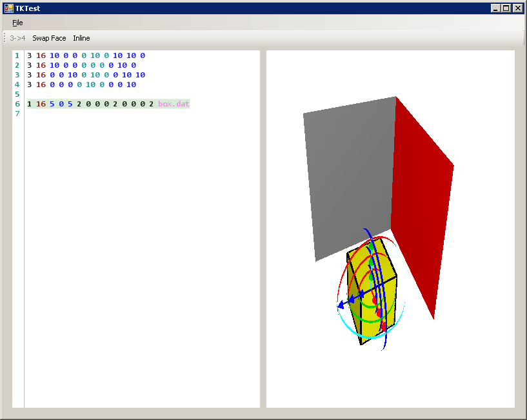The image size is (527, 420).
Task: Click the blue arrow gizmo handle tip
Action: coord(341,305)
